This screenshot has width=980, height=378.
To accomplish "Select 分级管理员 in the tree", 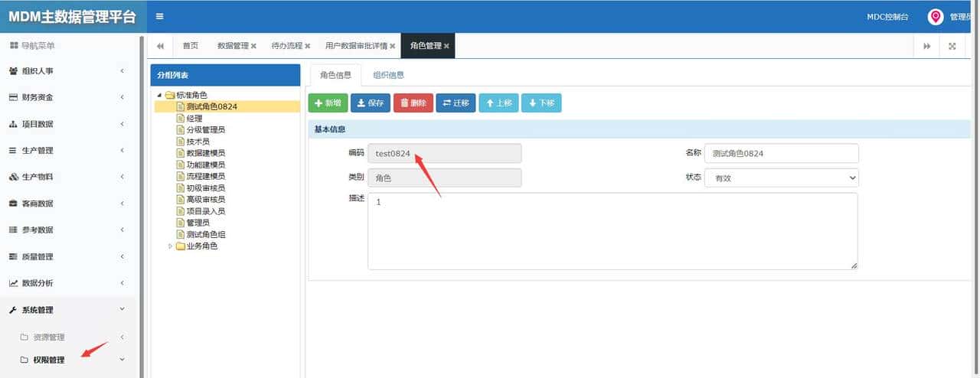I will tap(206, 130).
